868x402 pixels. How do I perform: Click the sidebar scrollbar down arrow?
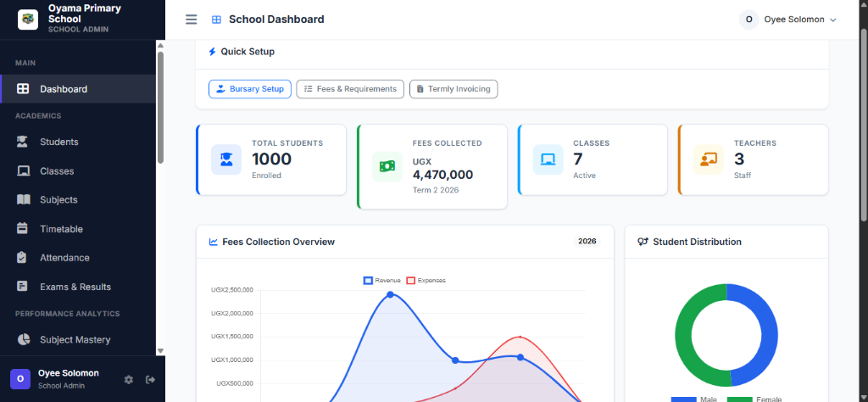coord(160,350)
